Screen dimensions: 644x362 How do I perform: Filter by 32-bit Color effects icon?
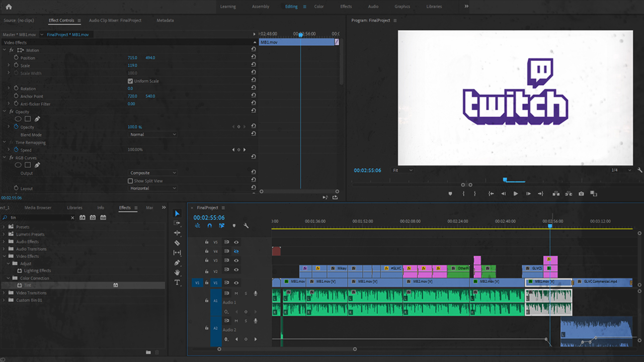coord(93,218)
